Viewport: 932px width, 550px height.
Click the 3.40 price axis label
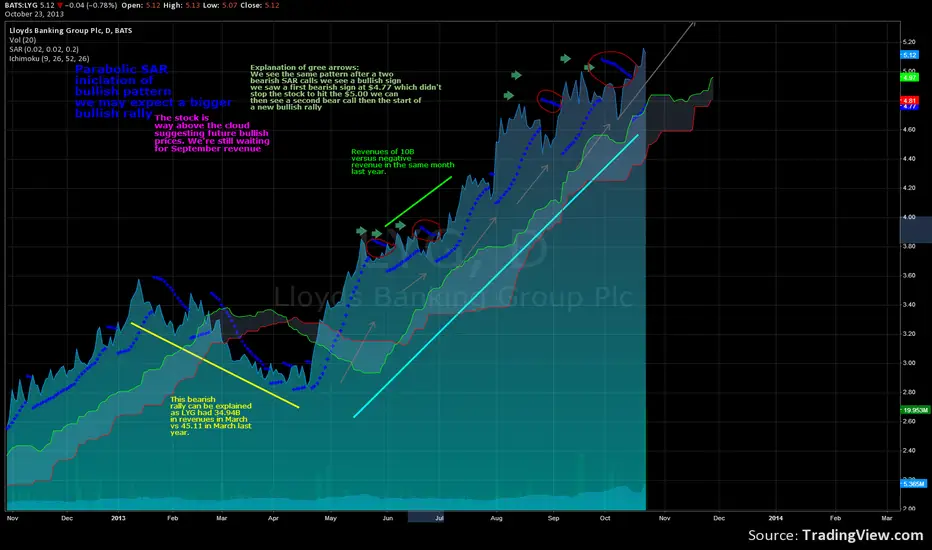909,304
